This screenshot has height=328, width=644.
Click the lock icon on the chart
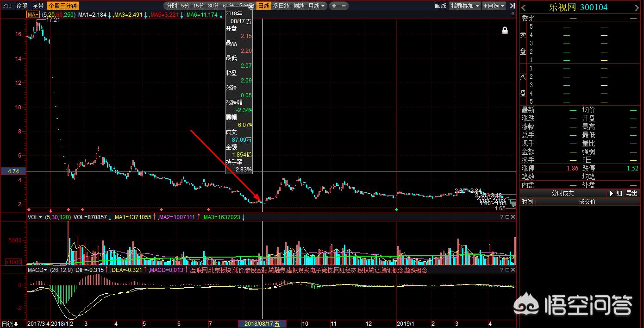505,30
